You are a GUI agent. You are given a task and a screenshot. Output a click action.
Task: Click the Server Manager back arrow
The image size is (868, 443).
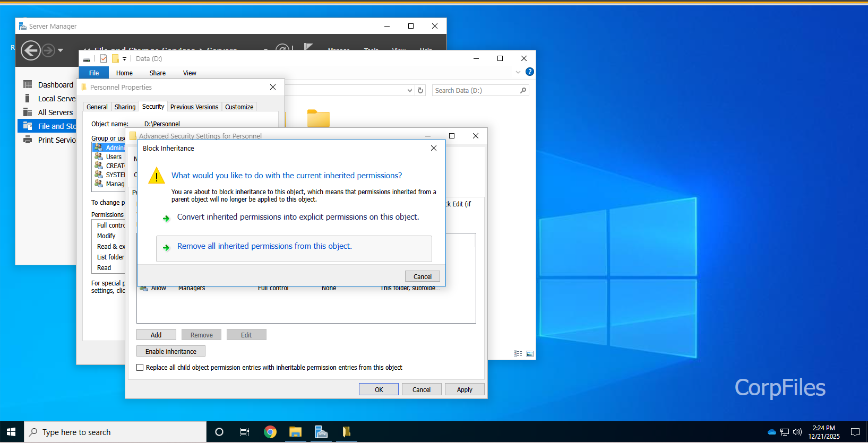31,50
